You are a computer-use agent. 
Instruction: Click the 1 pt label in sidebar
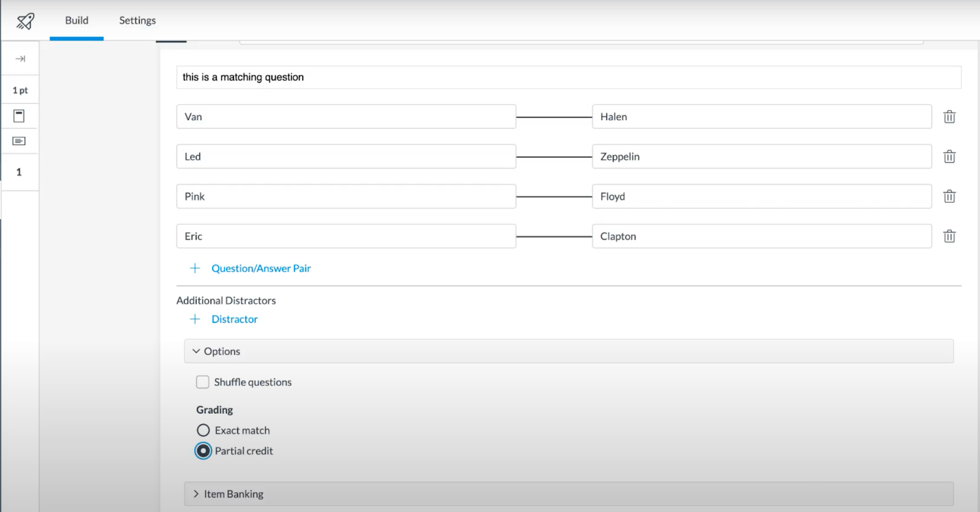click(20, 90)
